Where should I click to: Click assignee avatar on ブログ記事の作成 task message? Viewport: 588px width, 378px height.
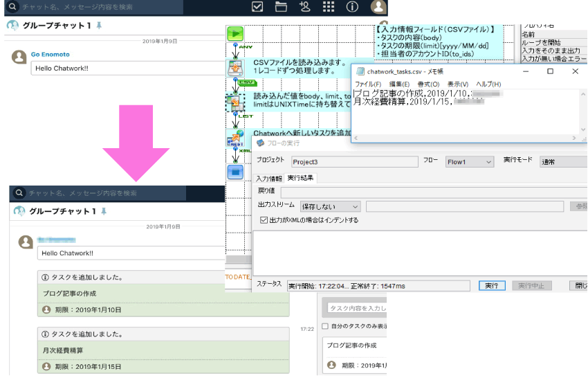coord(46,309)
